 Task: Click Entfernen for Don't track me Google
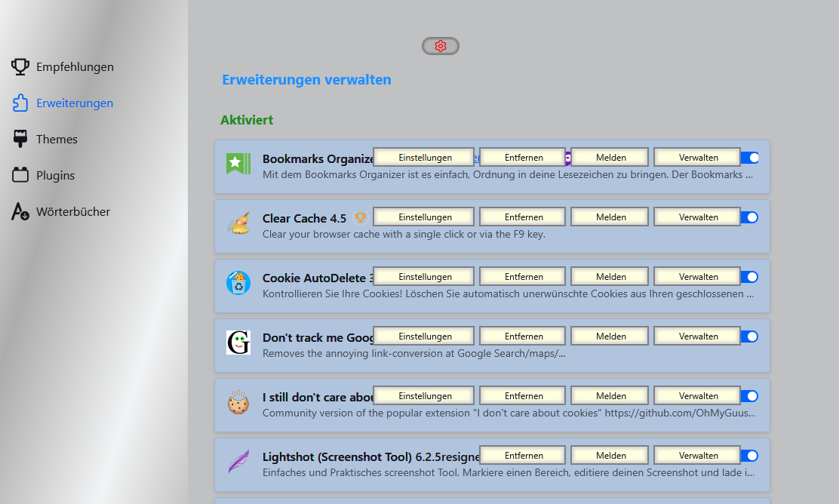click(x=522, y=336)
